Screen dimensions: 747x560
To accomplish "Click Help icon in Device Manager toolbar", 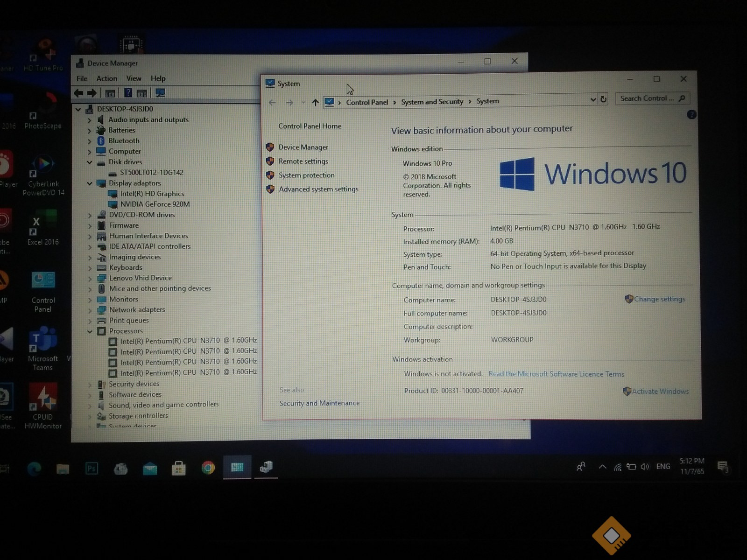I will pos(128,93).
